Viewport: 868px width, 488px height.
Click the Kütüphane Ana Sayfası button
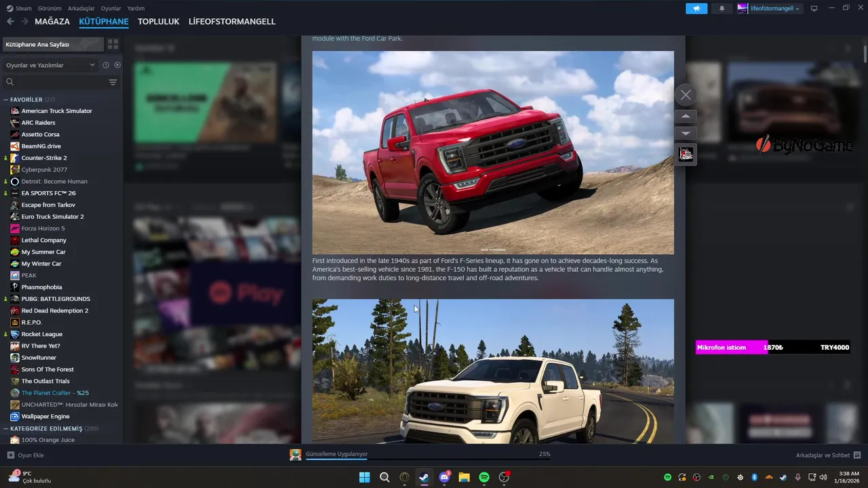coord(53,44)
